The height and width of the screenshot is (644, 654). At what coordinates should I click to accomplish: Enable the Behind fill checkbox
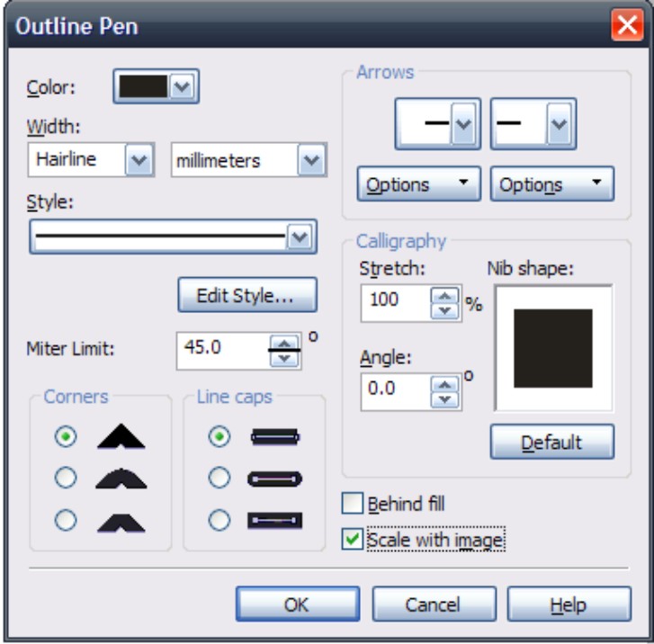[x=352, y=503]
